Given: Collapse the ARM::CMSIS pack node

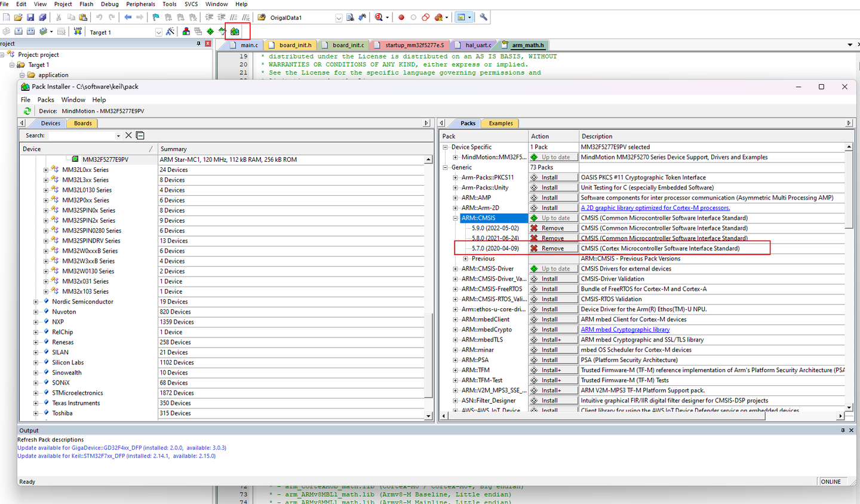Looking at the screenshot, I should (x=455, y=218).
